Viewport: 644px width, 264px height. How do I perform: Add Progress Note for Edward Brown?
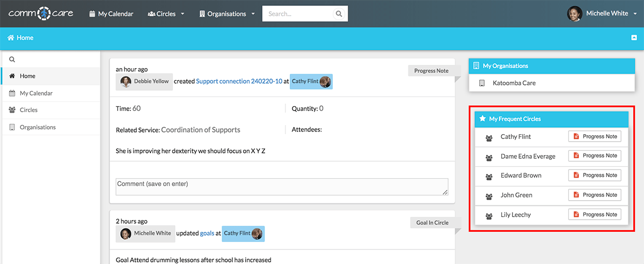coord(595,175)
